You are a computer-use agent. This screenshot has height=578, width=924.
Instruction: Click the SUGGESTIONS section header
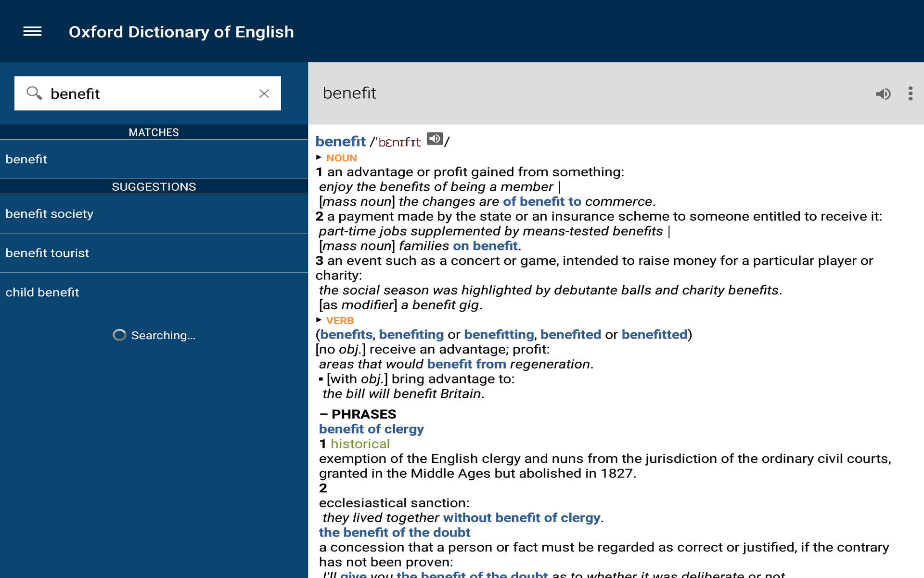click(x=154, y=187)
